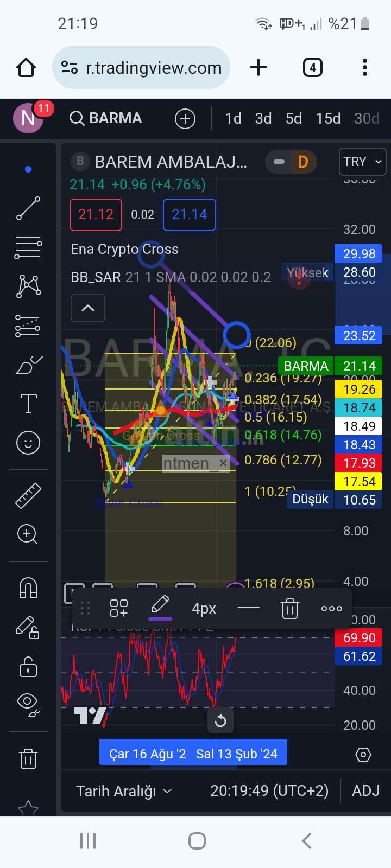This screenshot has width=391, height=868.
Task: Tap the Android home button
Action: pyautogui.click(x=197, y=841)
